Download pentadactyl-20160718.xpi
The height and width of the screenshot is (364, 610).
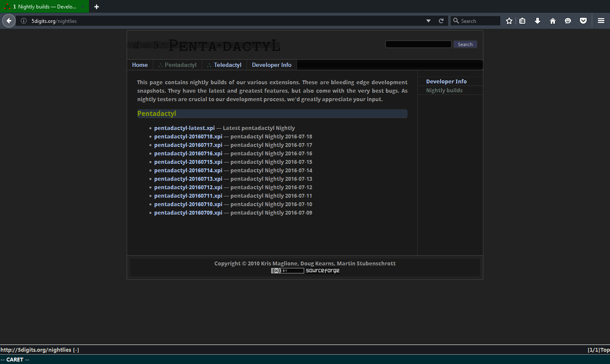tap(188, 136)
